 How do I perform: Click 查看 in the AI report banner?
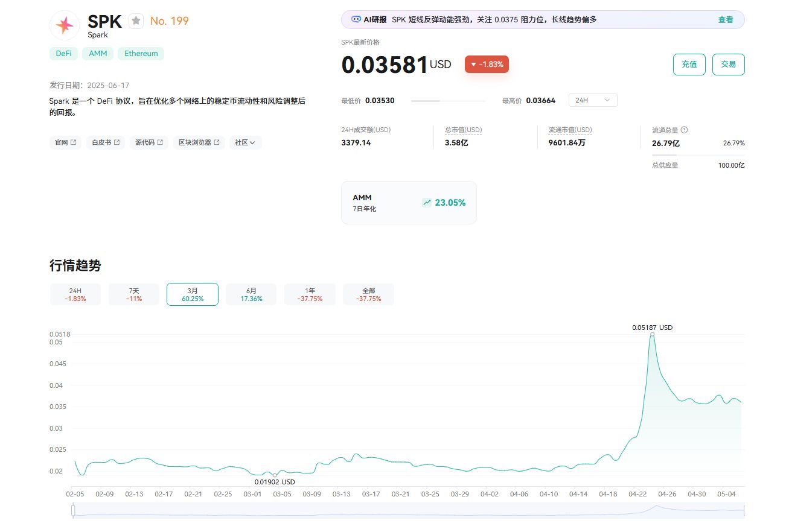726,19
